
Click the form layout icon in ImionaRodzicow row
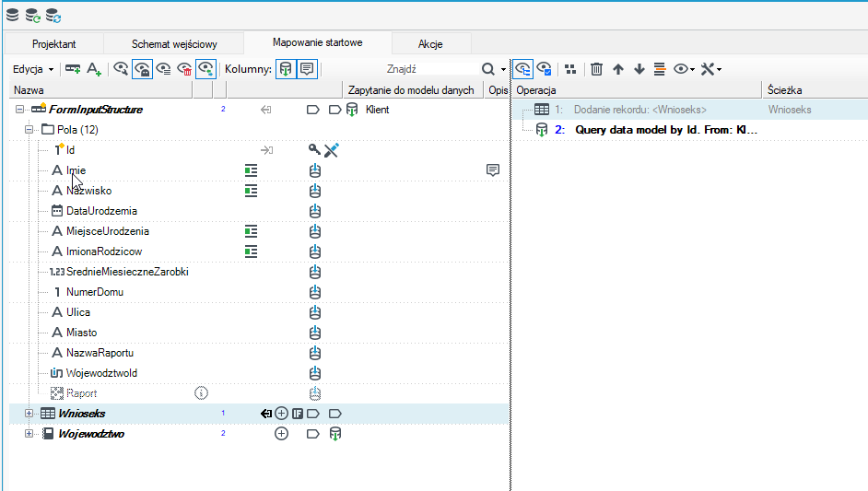[x=251, y=251]
